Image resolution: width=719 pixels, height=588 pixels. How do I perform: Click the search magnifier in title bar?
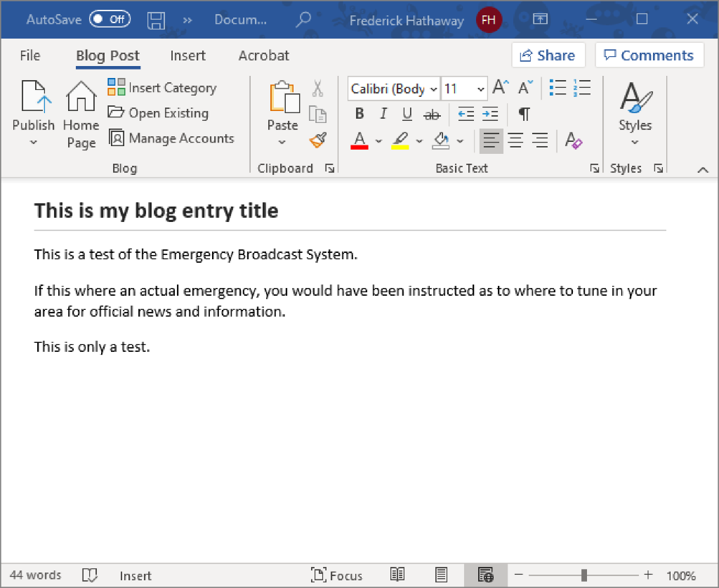coord(303,20)
